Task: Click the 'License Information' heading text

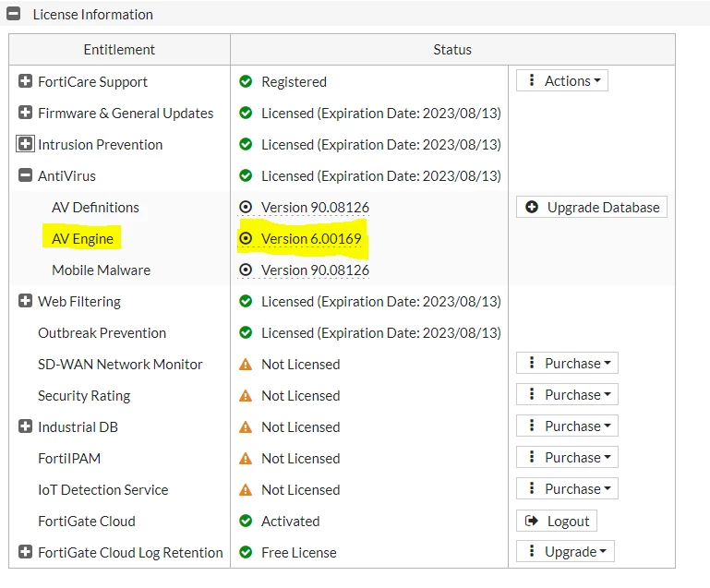Action: pyautogui.click(x=93, y=15)
